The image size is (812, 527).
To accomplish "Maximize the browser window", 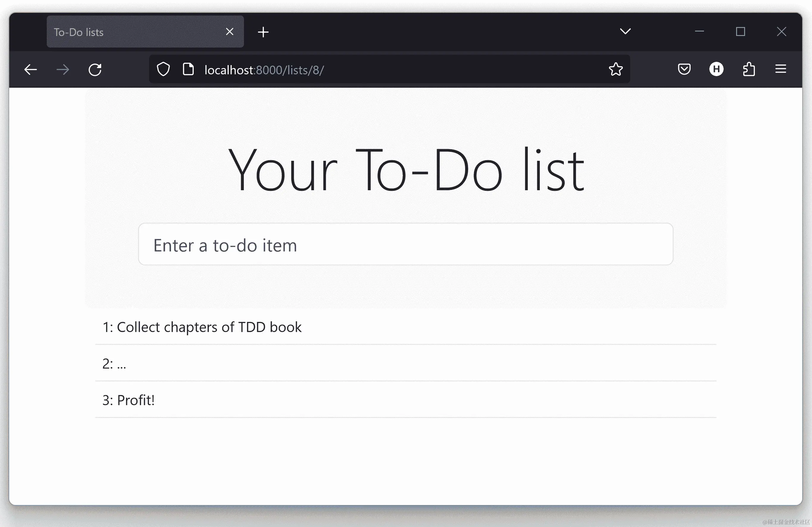I will pos(740,32).
